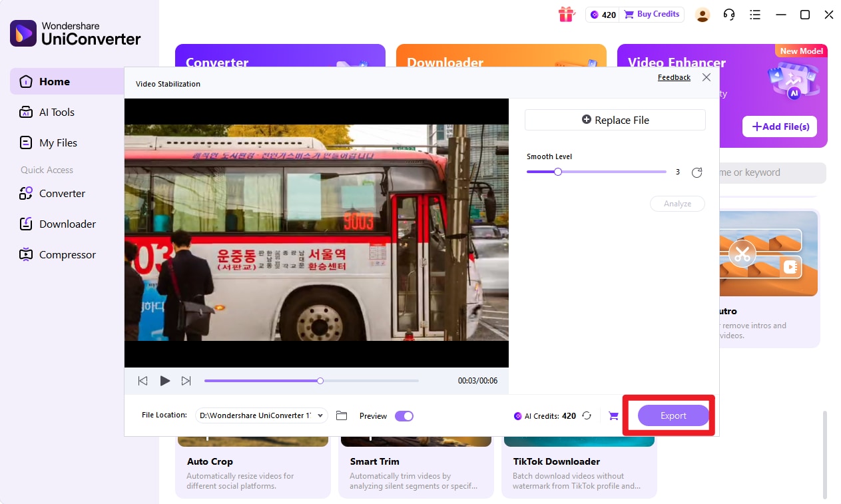841x504 pixels.
Task: Open the gift box rewards icon
Action: (x=566, y=14)
